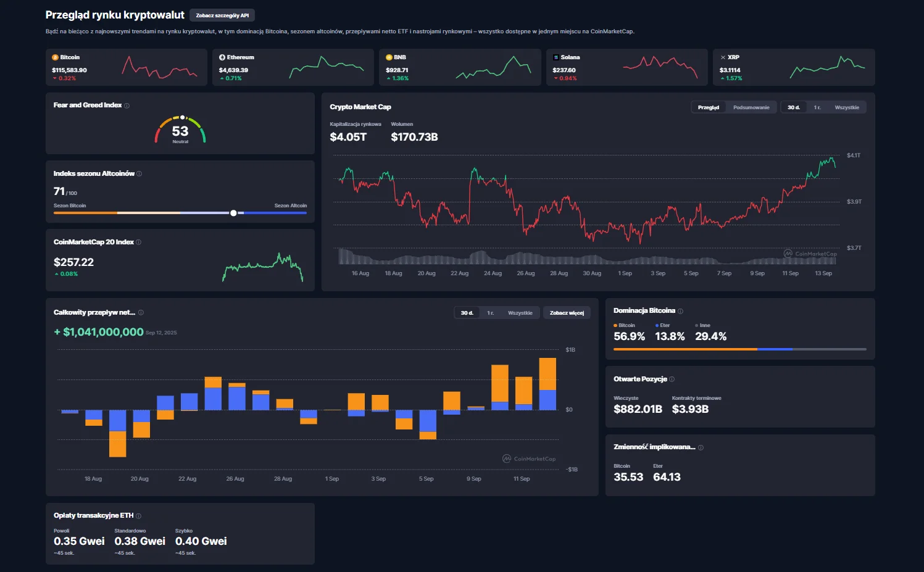Switch to Podsumowanie tab in market cap

pyautogui.click(x=751, y=107)
